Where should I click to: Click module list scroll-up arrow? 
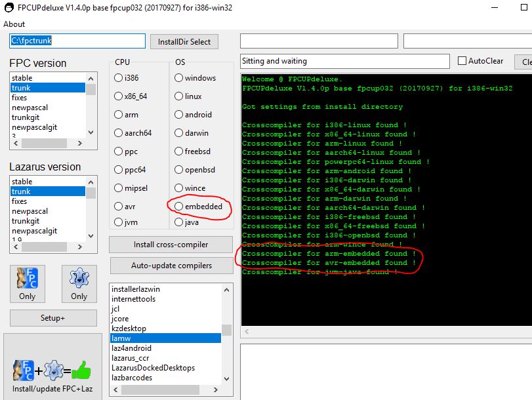227,290
